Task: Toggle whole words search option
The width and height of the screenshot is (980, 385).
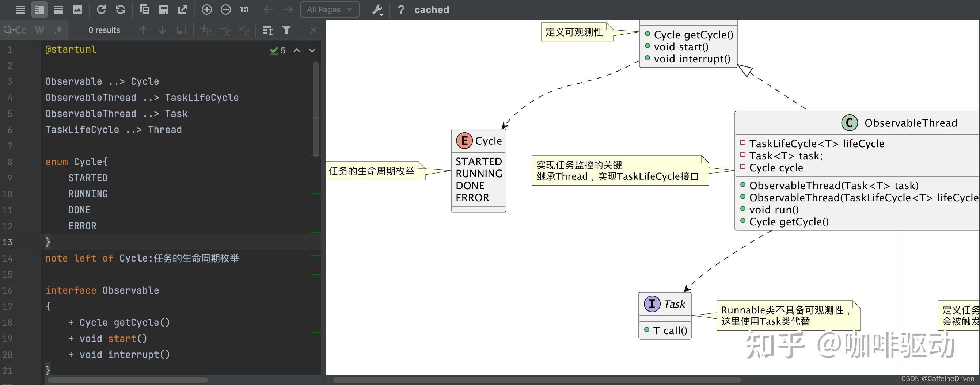Action: pos(39,30)
